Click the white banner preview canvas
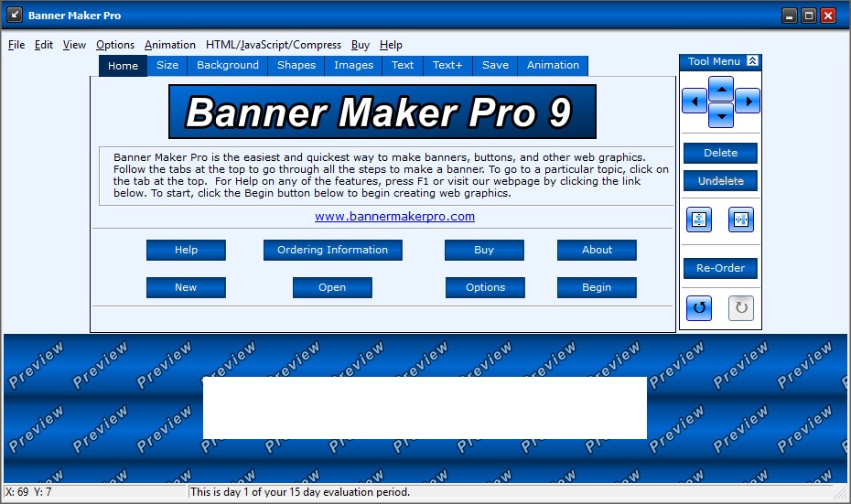The width and height of the screenshot is (851, 504). coord(425,407)
